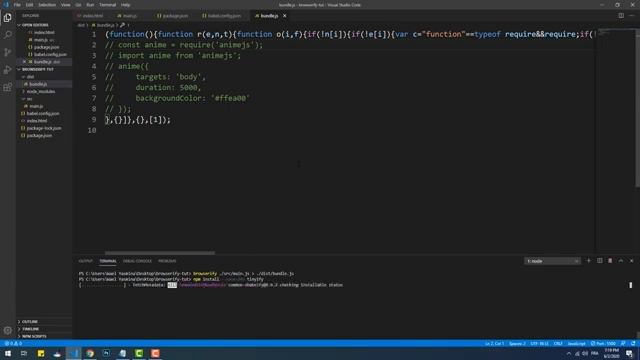Open the Run menu
The width and height of the screenshot is (640, 360).
(90, 5)
